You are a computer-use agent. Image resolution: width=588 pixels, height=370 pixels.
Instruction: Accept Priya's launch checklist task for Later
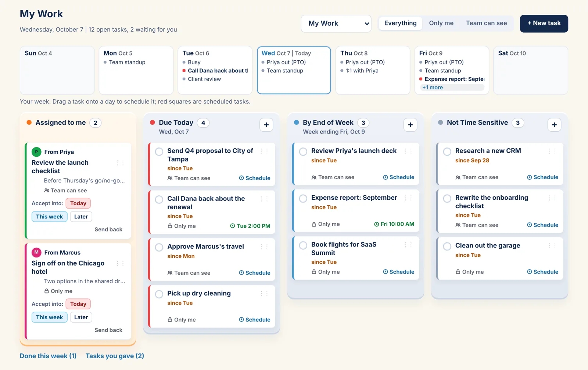pos(81,217)
